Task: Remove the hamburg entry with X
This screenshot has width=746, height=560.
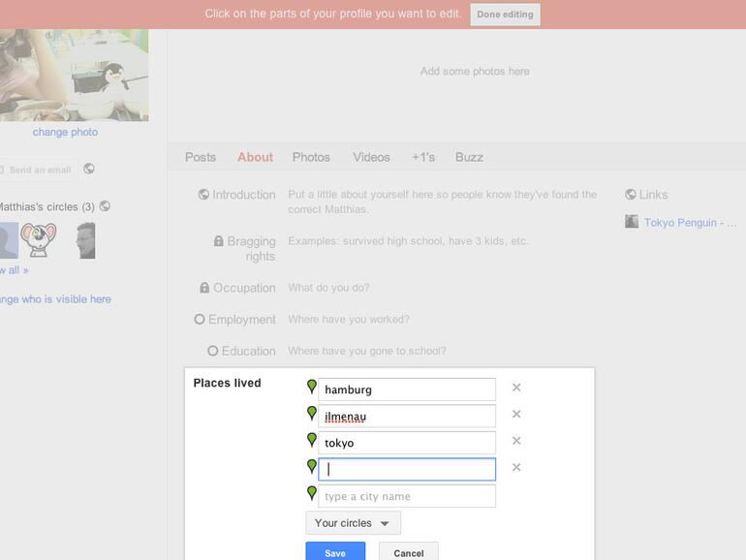Action: pyautogui.click(x=516, y=388)
